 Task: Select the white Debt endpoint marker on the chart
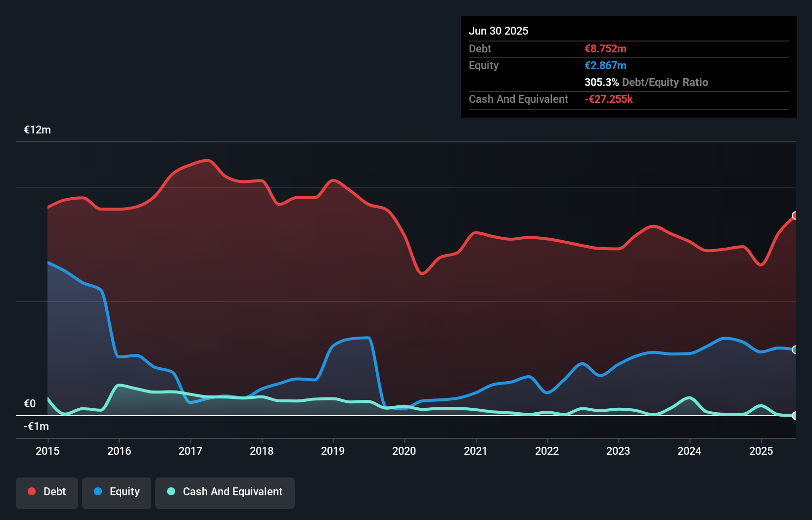[794, 216]
